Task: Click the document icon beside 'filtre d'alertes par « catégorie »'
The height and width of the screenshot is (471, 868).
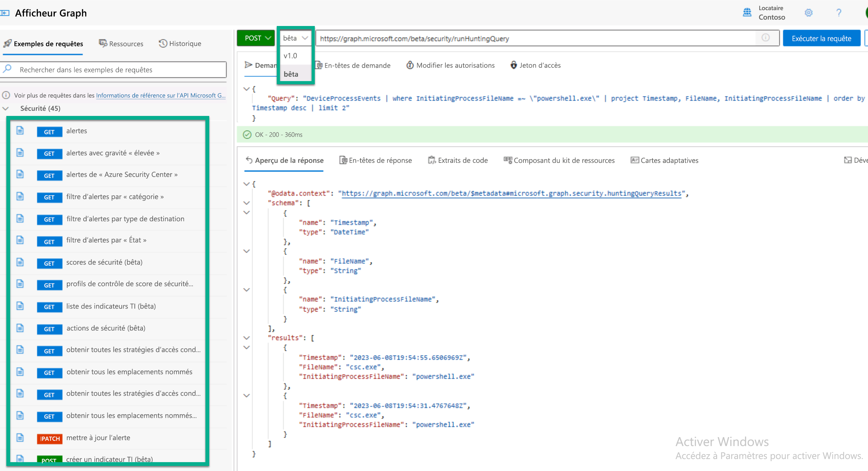Action: [20, 196]
